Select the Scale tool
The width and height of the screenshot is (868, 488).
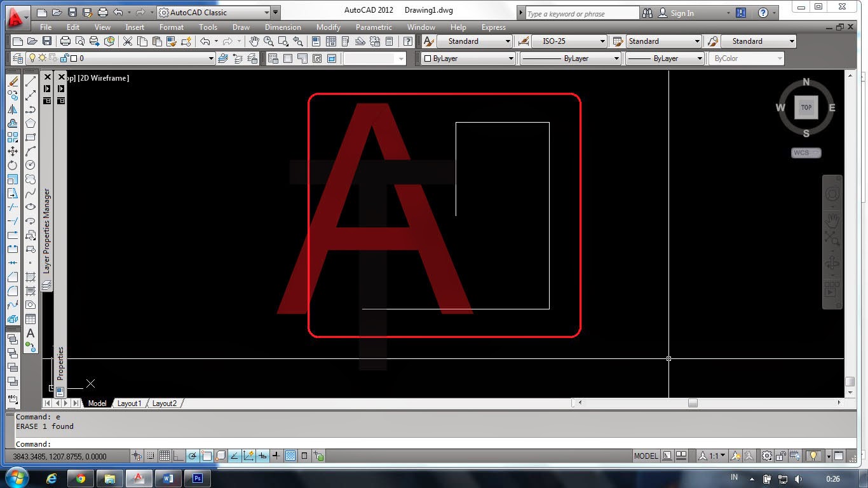coord(13,179)
